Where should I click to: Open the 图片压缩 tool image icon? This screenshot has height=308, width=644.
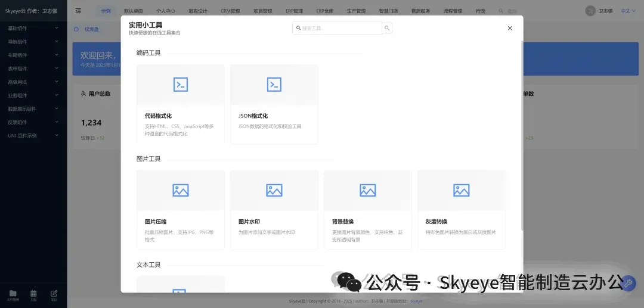(181, 190)
